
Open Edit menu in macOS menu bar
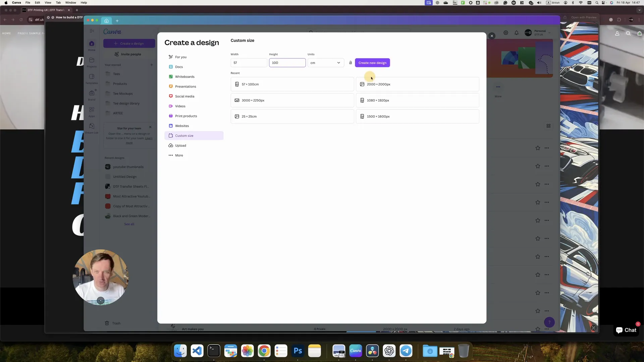pos(38,3)
